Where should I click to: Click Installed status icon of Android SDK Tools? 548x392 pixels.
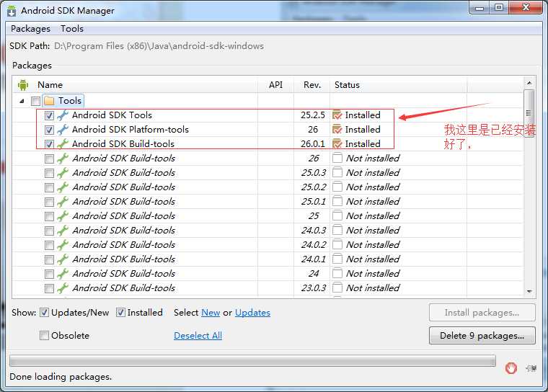337,115
